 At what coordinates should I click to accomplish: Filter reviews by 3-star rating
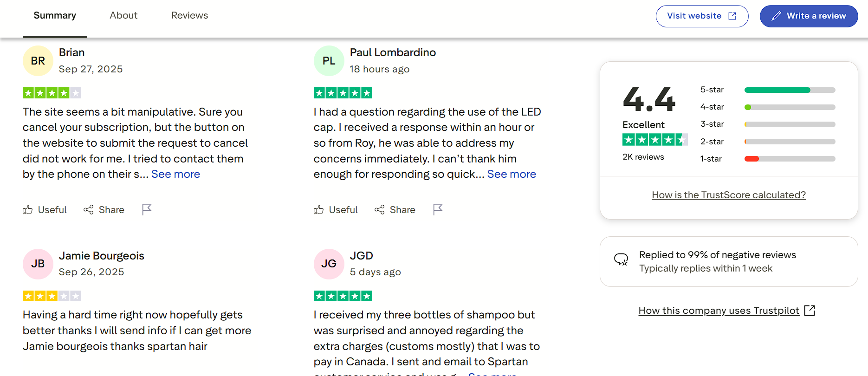click(789, 124)
